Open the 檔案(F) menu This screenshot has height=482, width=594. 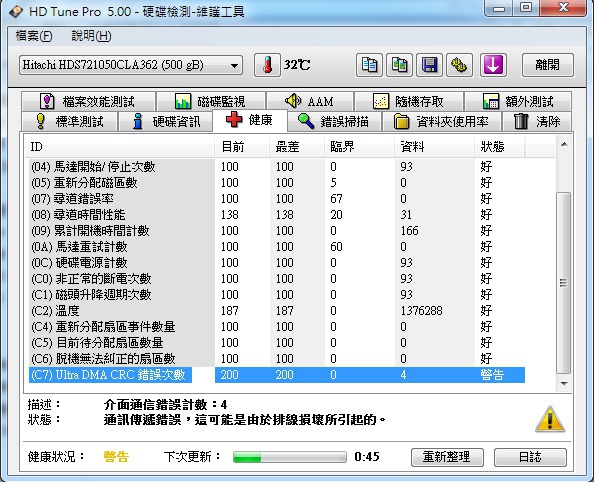[x=34, y=36]
